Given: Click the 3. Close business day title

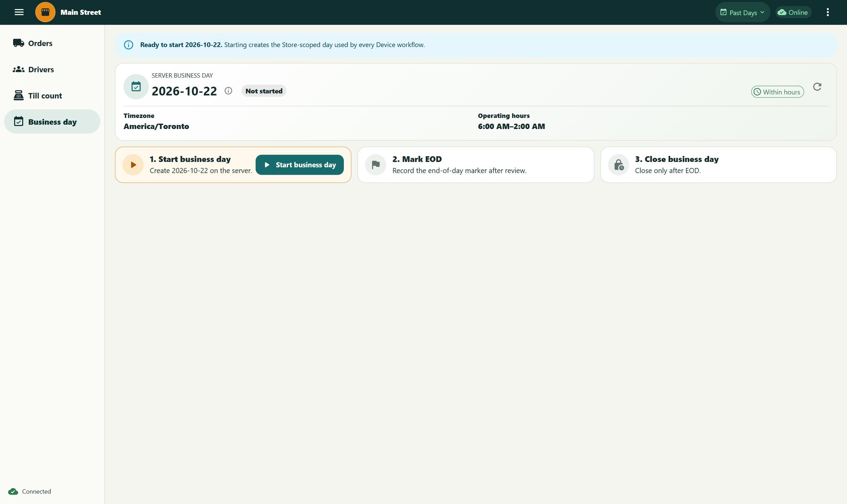Looking at the screenshot, I should tap(677, 159).
